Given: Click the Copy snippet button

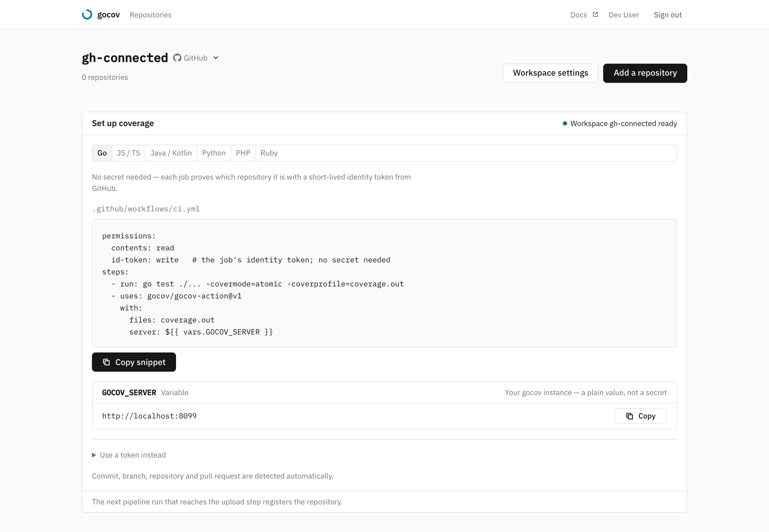Looking at the screenshot, I should pos(134,362).
